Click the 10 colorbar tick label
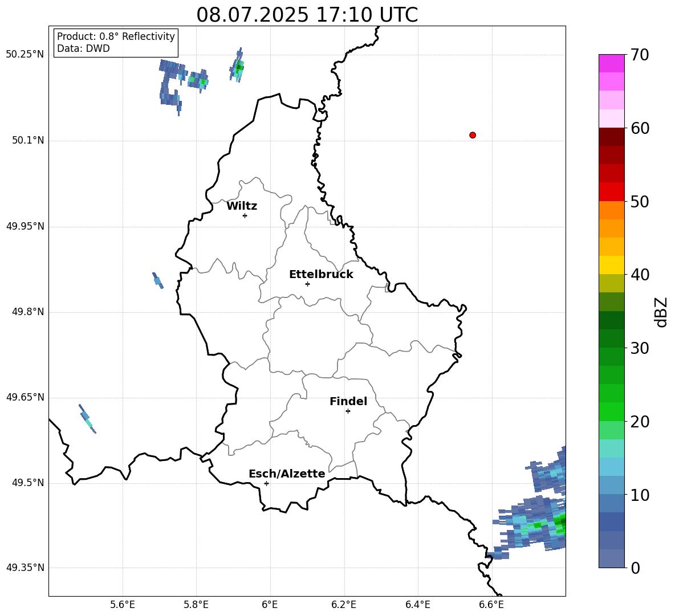The width and height of the screenshot is (675, 616). (640, 495)
